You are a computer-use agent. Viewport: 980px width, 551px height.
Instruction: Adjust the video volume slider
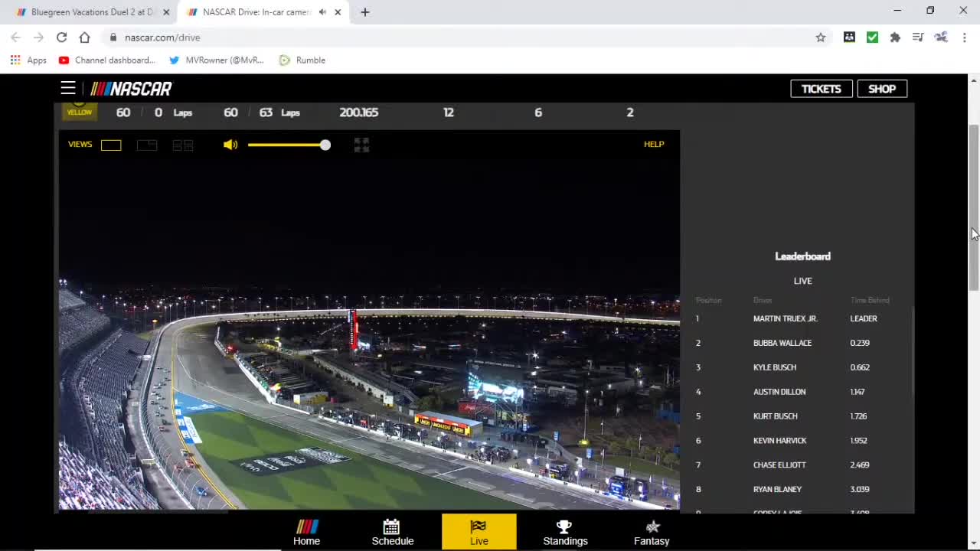tap(289, 145)
